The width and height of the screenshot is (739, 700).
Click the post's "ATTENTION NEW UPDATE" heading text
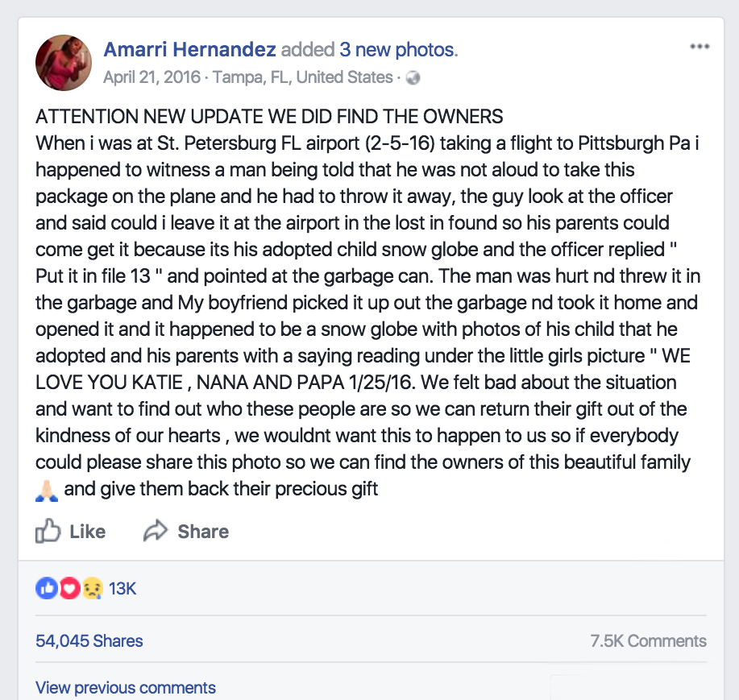coord(269,116)
